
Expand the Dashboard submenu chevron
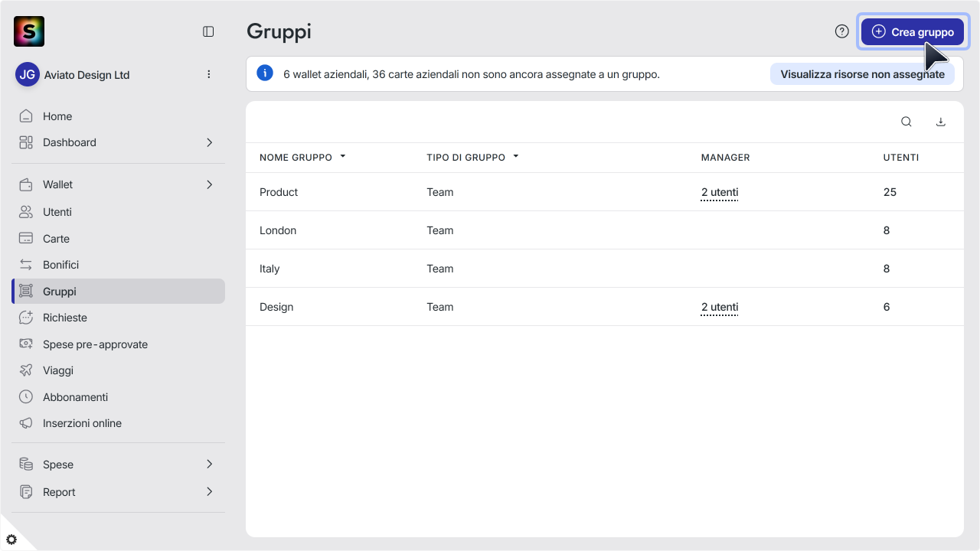click(210, 142)
